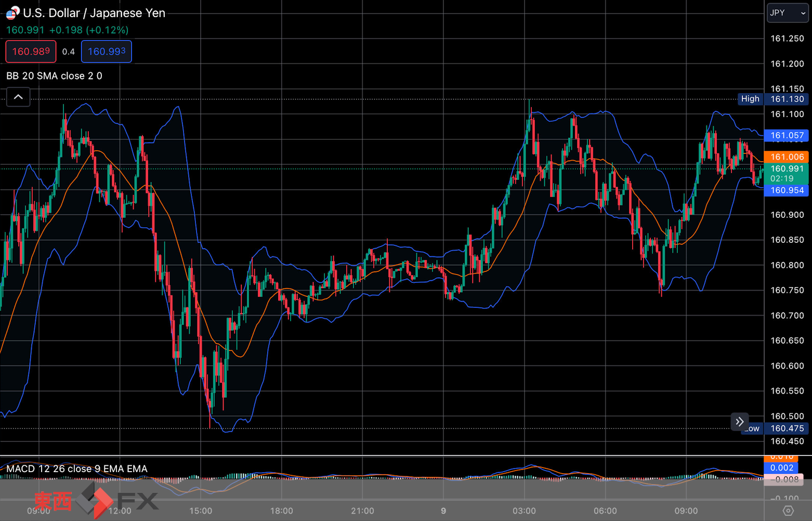Jump to latest bar double-arrow button

(x=740, y=422)
